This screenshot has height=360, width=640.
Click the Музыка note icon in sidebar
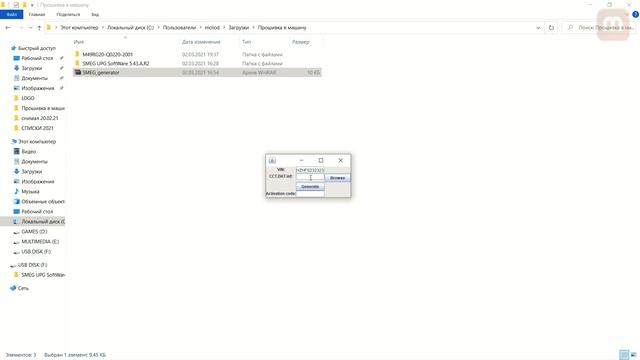tap(16, 191)
